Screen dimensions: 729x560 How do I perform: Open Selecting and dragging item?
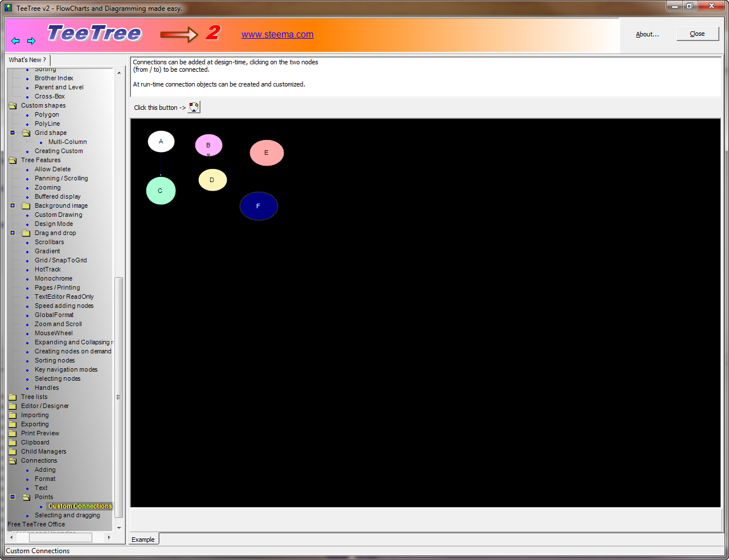[x=67, y=515]
